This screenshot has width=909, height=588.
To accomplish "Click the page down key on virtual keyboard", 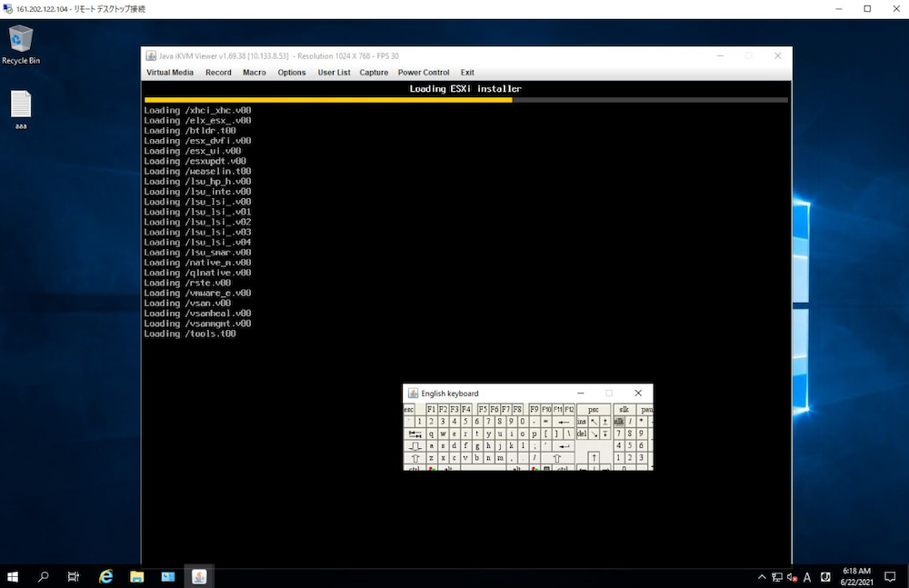I will [x=605, y=434].
